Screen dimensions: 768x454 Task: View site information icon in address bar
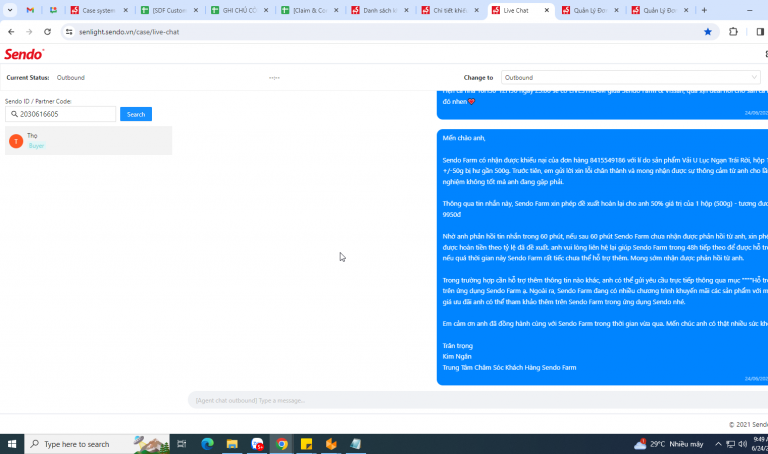tap(69, 32)
